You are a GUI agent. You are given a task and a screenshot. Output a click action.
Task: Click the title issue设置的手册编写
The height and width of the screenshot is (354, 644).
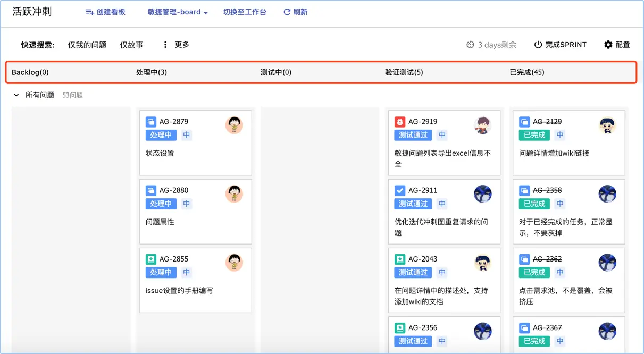pyautogui.click(x=179, y=290)
